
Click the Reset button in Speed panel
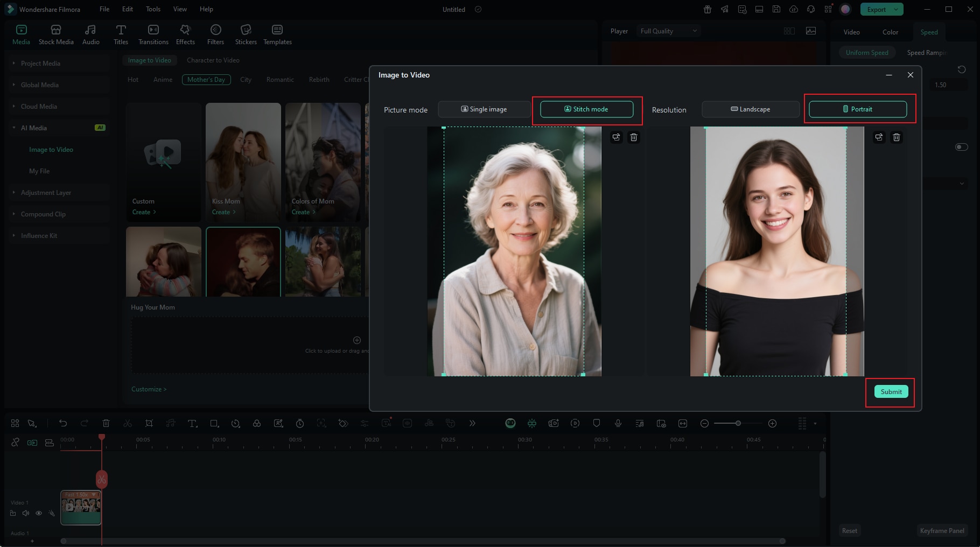[850, 531]
